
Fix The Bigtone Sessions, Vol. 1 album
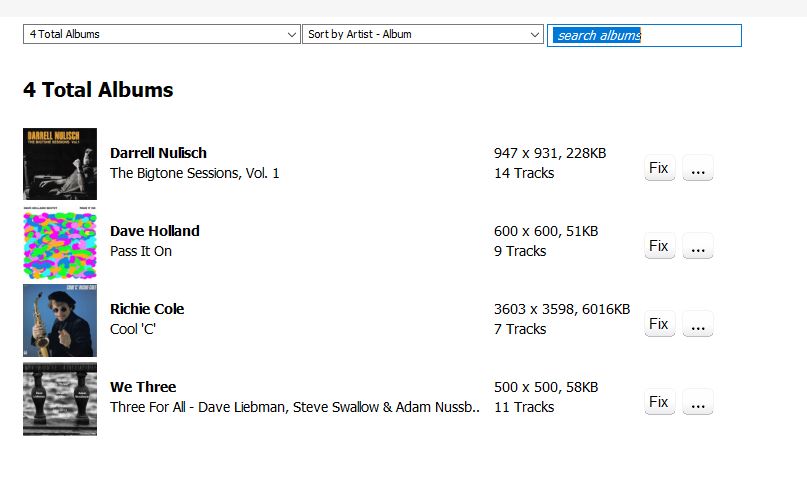[658, 168]
